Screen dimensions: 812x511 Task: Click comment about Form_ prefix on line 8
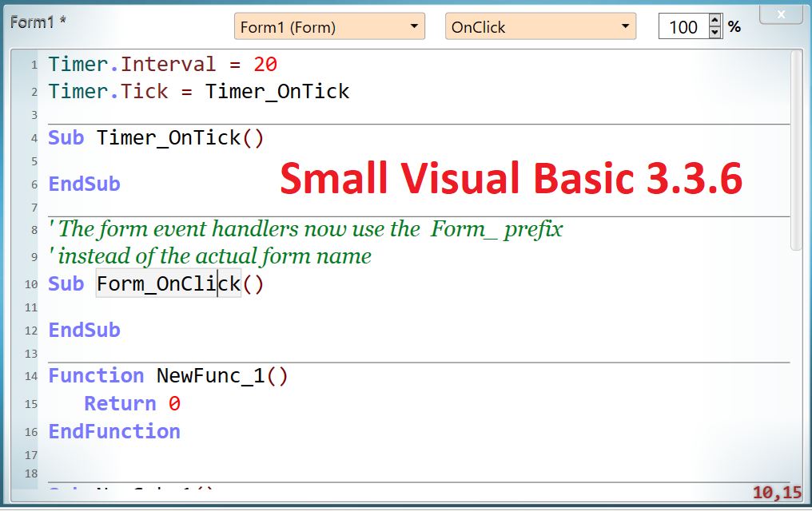[305, 229]
